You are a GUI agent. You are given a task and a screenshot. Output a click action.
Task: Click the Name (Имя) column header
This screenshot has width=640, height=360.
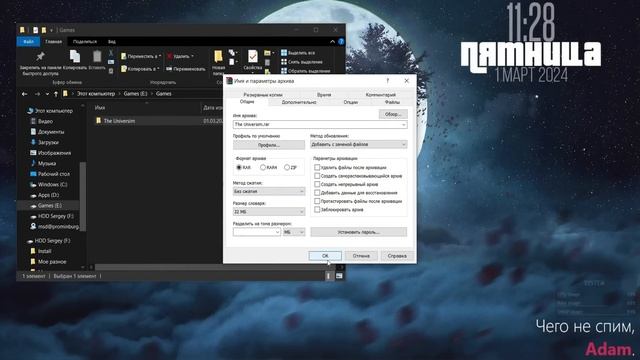point(100,108)
